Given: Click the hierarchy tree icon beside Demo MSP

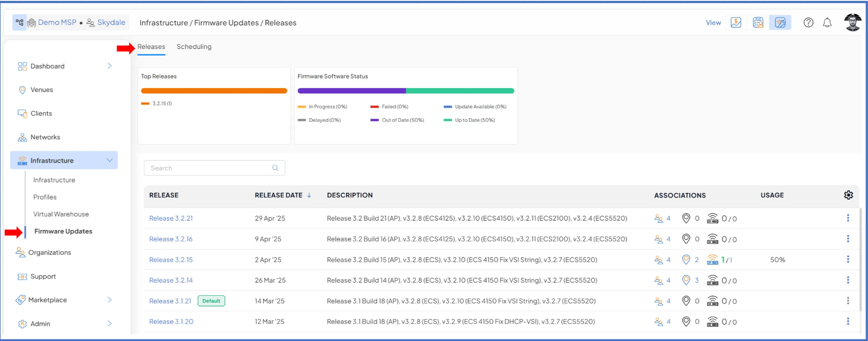Looking at the screenshot, I should [20, 22].
